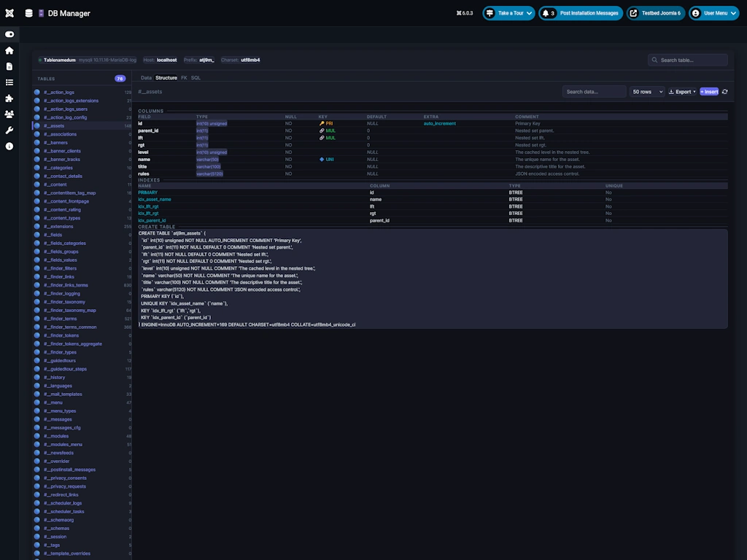Click the notifications bell icon
This screenshot has width=747, height=560.
pyautogui.click(x=546, y=13)
